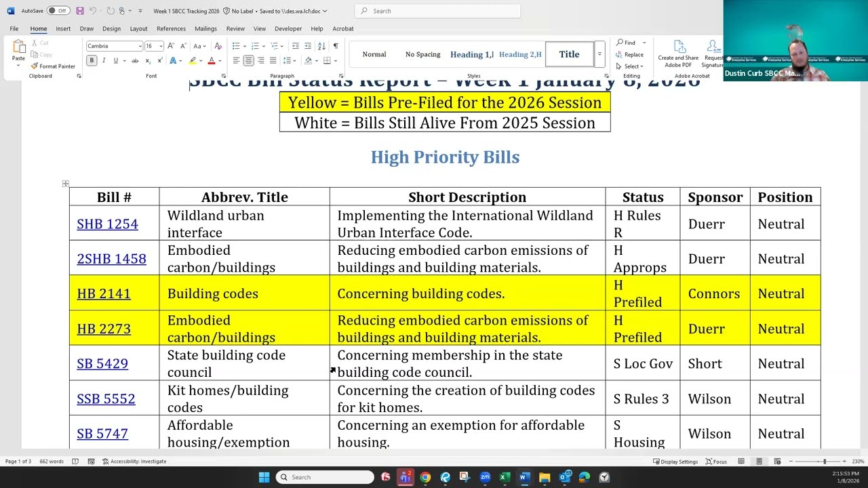Screen dimensions: 868x488
Task: Decrease paragraph indent
Action: [295, 46]
